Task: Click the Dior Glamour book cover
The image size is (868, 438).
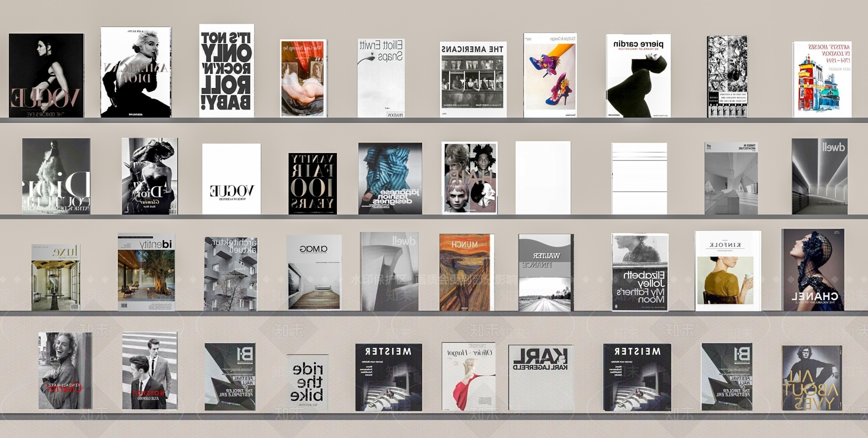Action: (x=149, y=176)
